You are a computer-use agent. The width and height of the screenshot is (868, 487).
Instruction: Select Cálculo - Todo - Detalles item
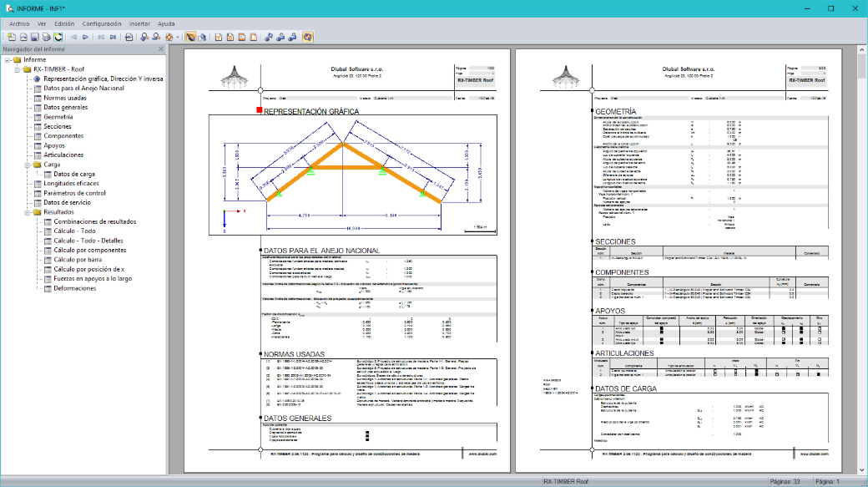point(88,241)
